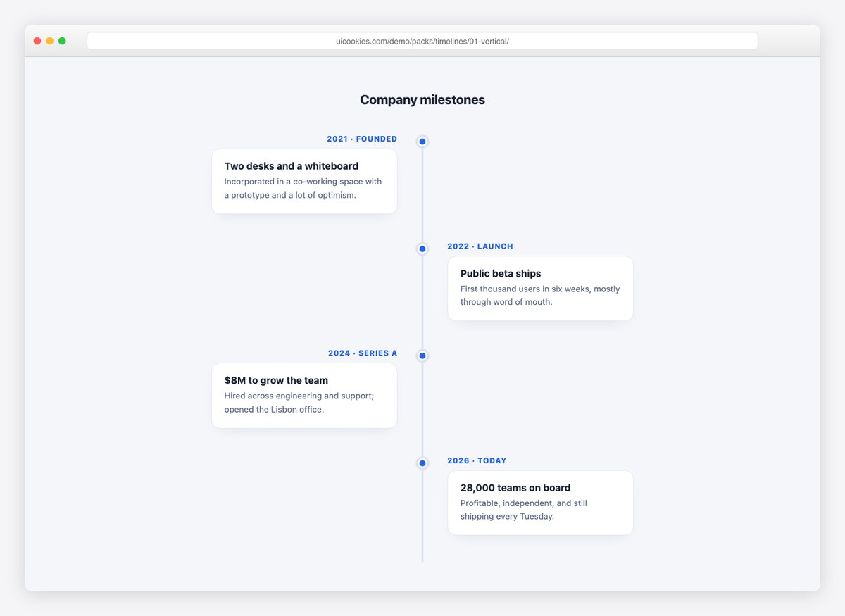The image size is (845, 616).
Task: Click the "2021 · FOUNDED" label
Action: [362, 139]
